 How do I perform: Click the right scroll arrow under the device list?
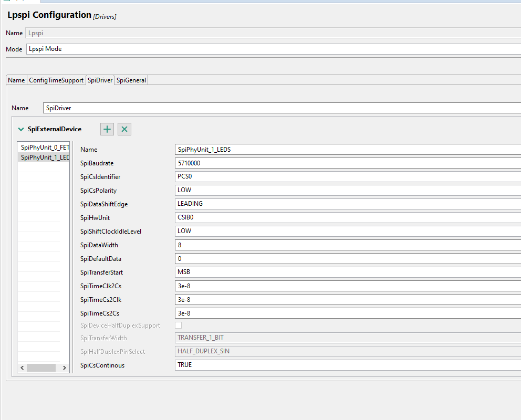[65, 367]
